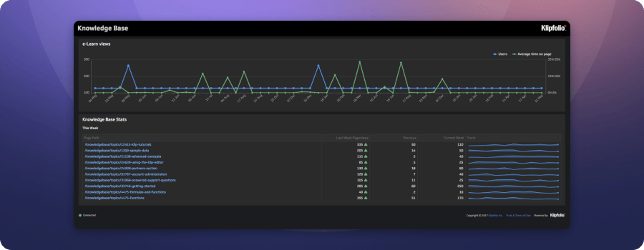The width and height of the screenshot is (644, 250).
Task: Click the Current Week value 170
Action: (460, 198)
